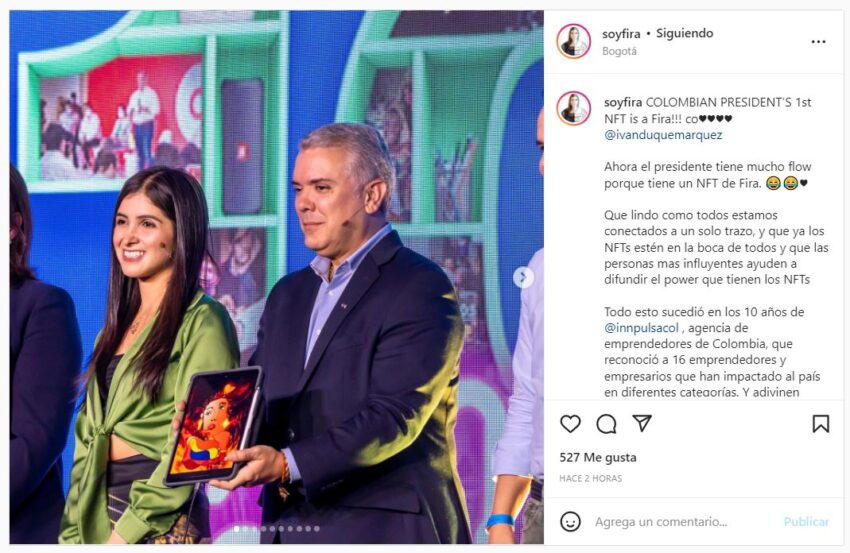Viewport: 850px width, 553px height.
Task: Open the emoji picker smiley icon
Action: 570,522
